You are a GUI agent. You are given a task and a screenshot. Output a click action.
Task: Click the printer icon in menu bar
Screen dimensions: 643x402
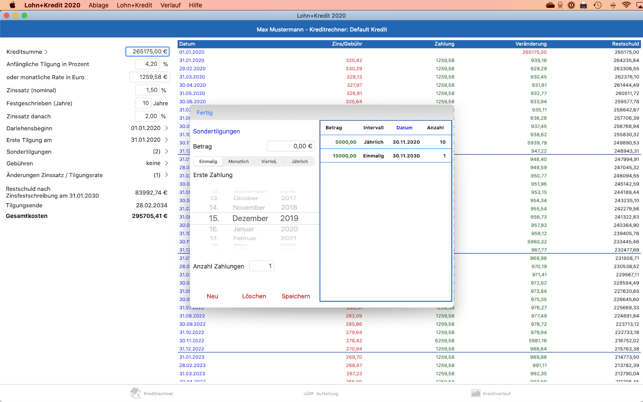pyautogui.click(x=583, y=5)
